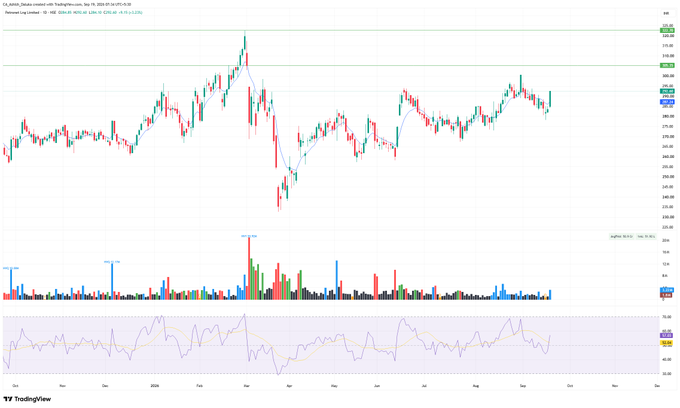The width and height of the screenshot is (680, 408).
Task: Click the TradingView logo at the bottom left
Action: pyautogui.click(x=27, y=399)
